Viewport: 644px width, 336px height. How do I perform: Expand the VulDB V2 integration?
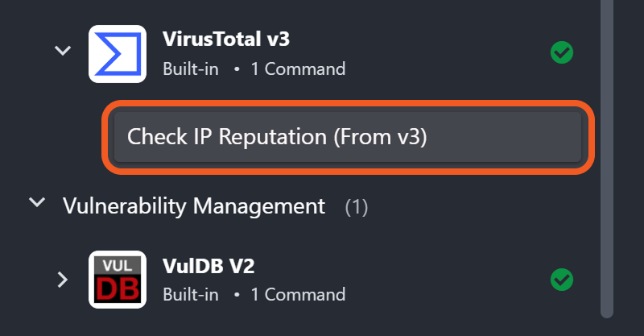[62, 280]
